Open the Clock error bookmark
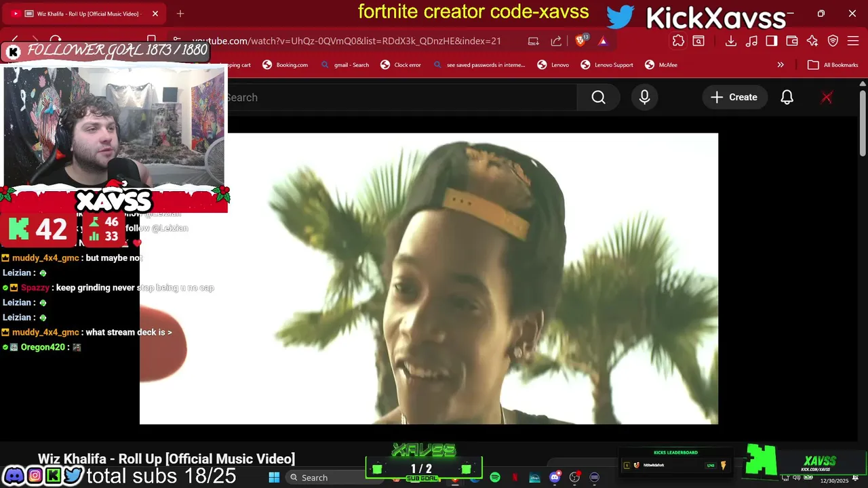This screenshot has height=488, width=868. click(401, 65)
